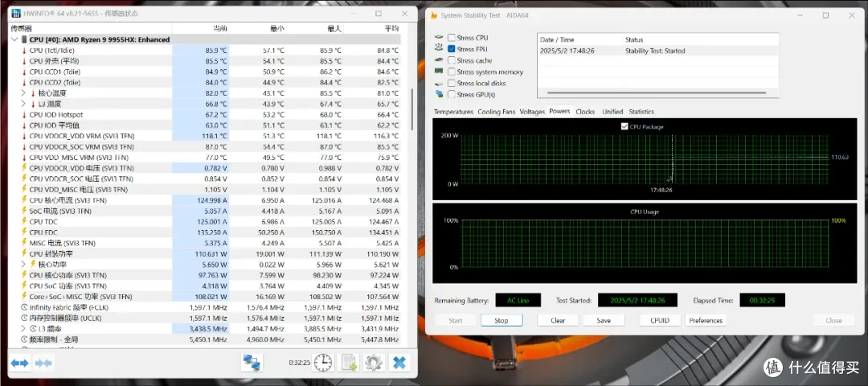The height and width of the screenshot is (386, 868).
Task: Click thermometer icon of CPU VDDCR_SOC VRM row
Action: (x=24, y=146)
